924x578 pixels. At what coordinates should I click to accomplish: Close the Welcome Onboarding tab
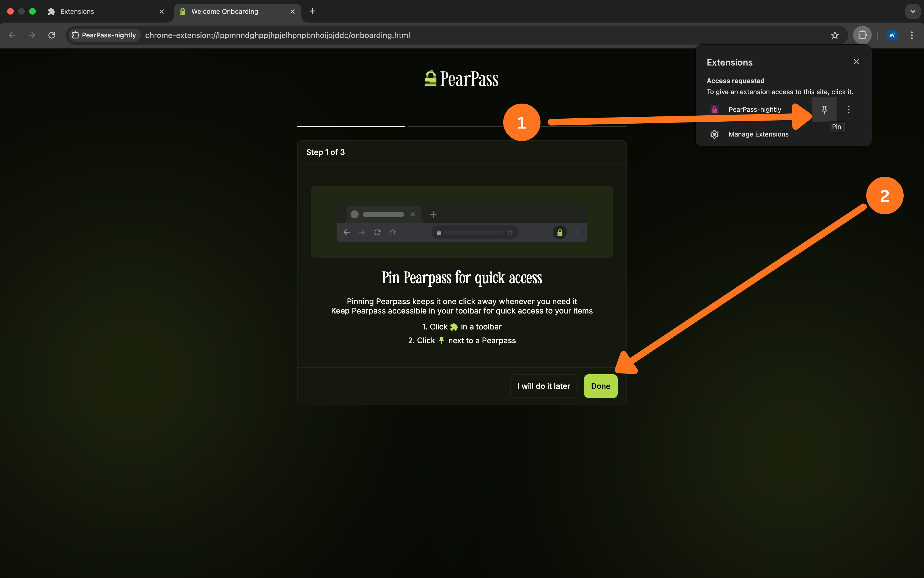pos(293,12)
